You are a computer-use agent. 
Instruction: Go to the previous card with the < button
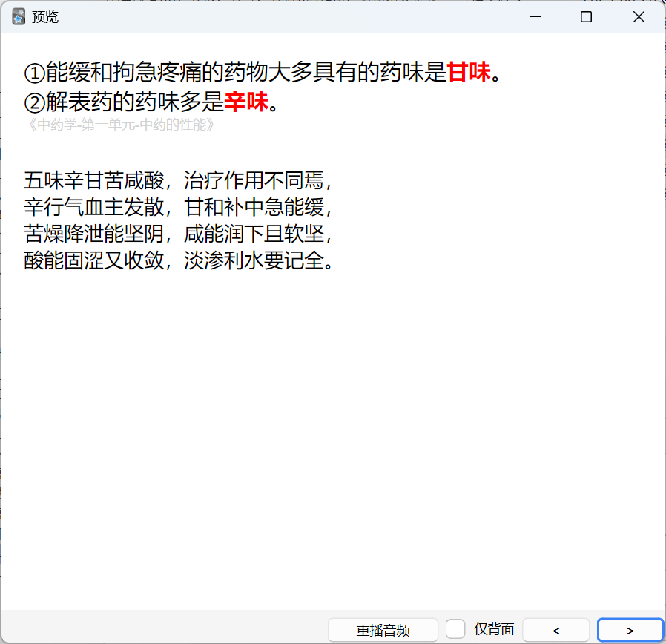coord(555,630)
